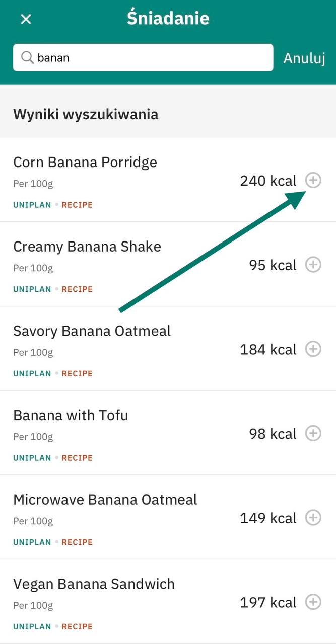Focus the search field containing banan

(151, 58)
